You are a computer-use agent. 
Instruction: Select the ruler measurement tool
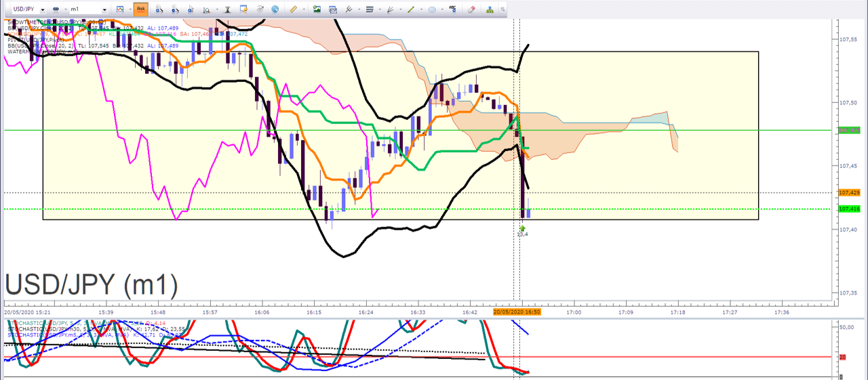[293, 9]
